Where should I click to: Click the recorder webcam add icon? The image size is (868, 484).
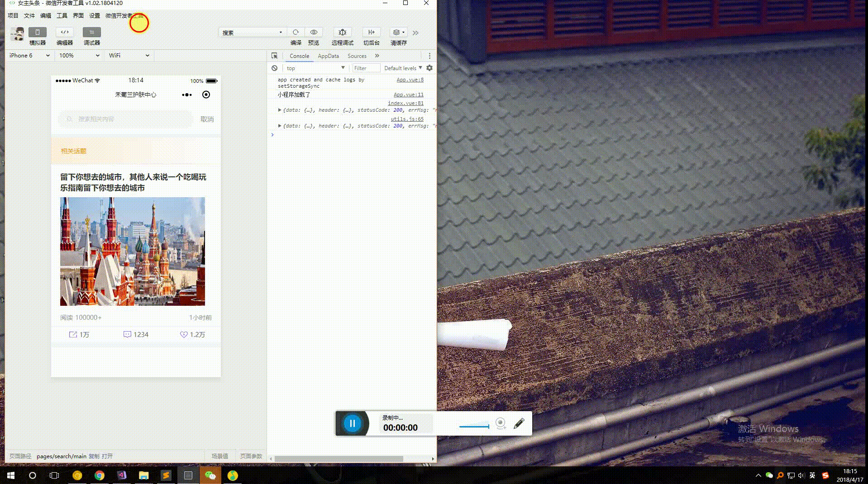tap(501, 423)
